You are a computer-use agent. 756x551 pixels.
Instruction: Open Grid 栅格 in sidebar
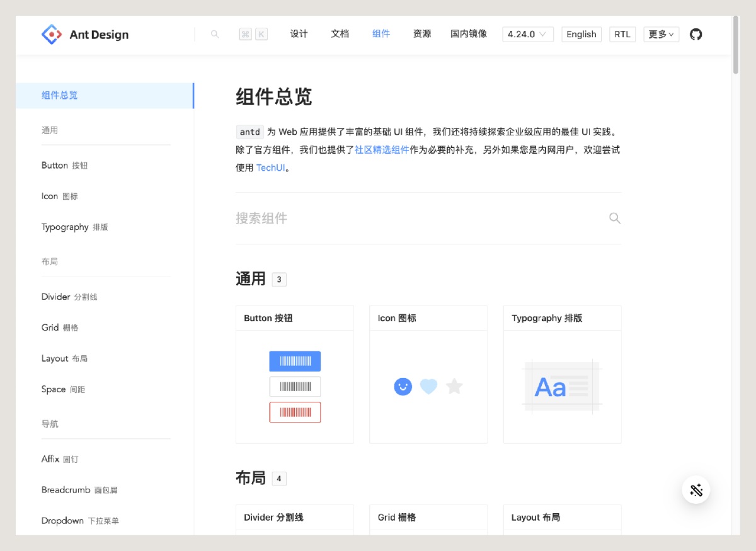tap(60, 327)
